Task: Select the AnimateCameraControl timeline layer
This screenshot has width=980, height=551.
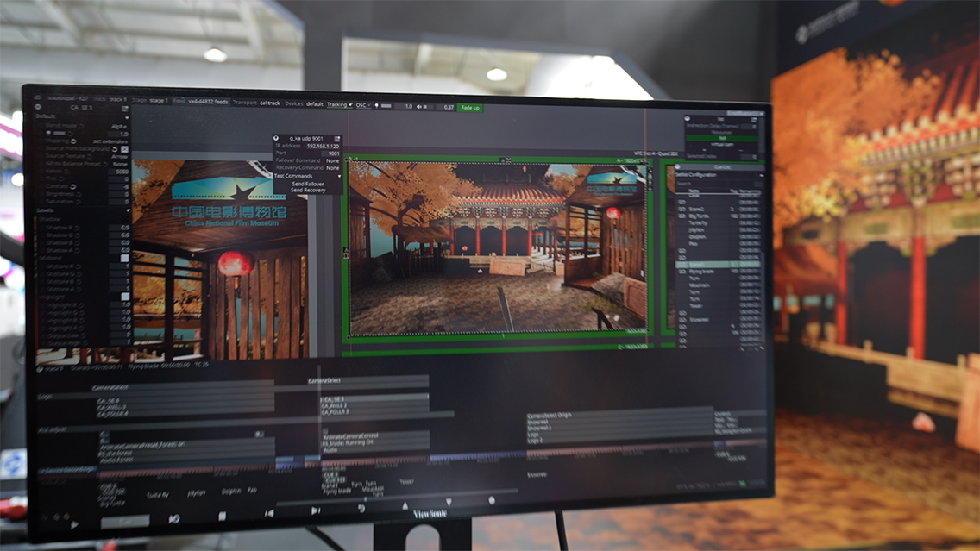Action: pyautogui.click(x=374, y=435)
